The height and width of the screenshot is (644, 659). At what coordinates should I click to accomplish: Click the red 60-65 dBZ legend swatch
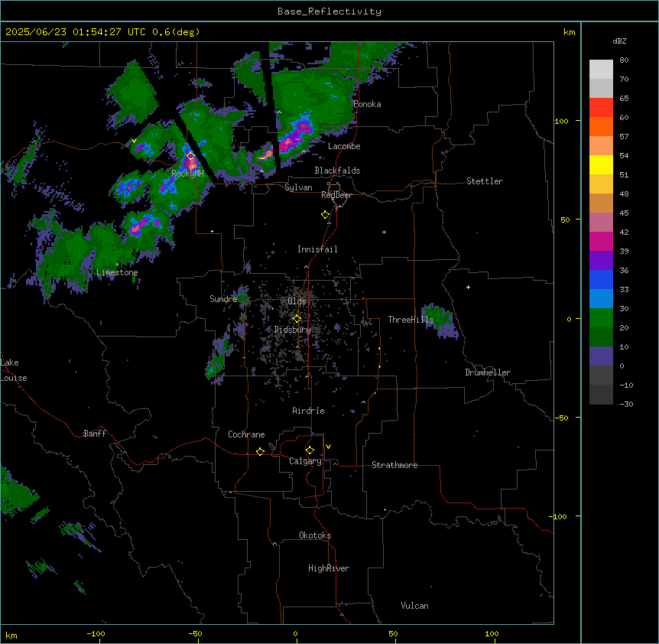pyautogui.click(x=601, y=108)
